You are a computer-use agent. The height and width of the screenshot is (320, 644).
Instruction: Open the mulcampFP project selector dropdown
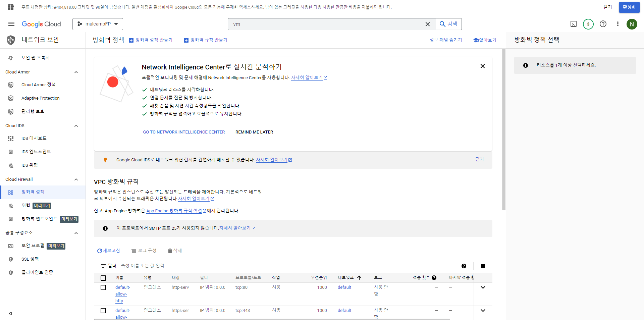pos(98,24)
